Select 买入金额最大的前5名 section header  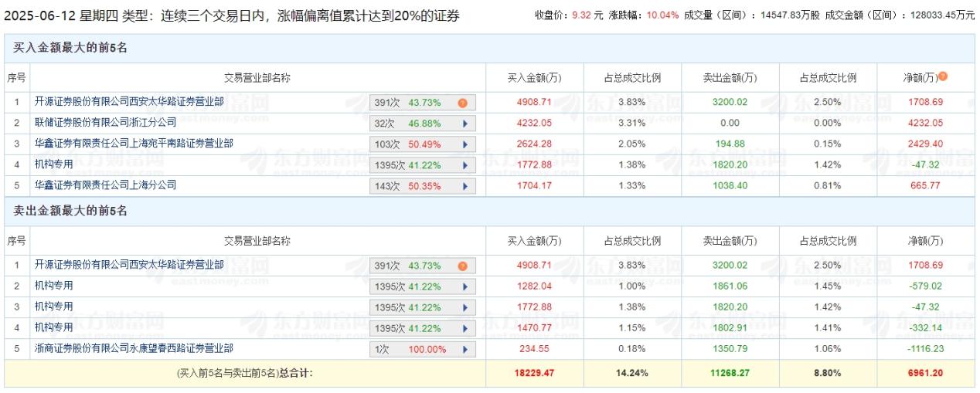point(70,48)
